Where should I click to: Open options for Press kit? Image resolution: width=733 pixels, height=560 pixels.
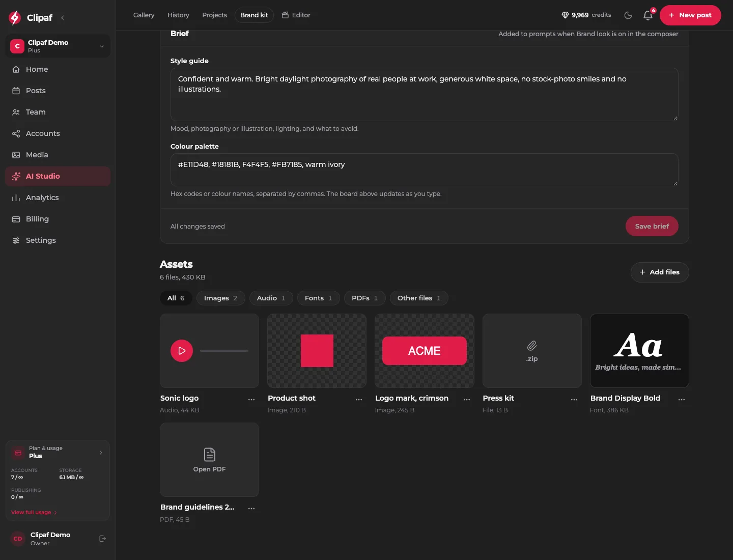point(574,400)
